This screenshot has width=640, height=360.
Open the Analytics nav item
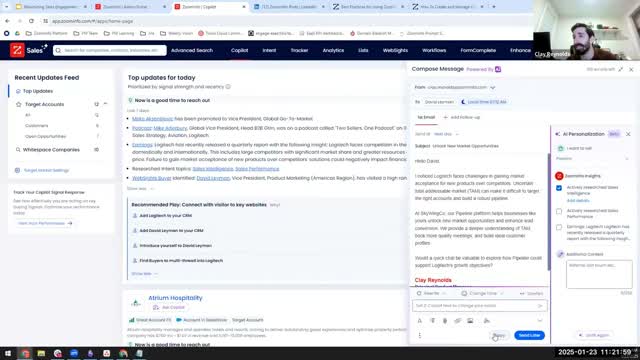coord(333,50)
